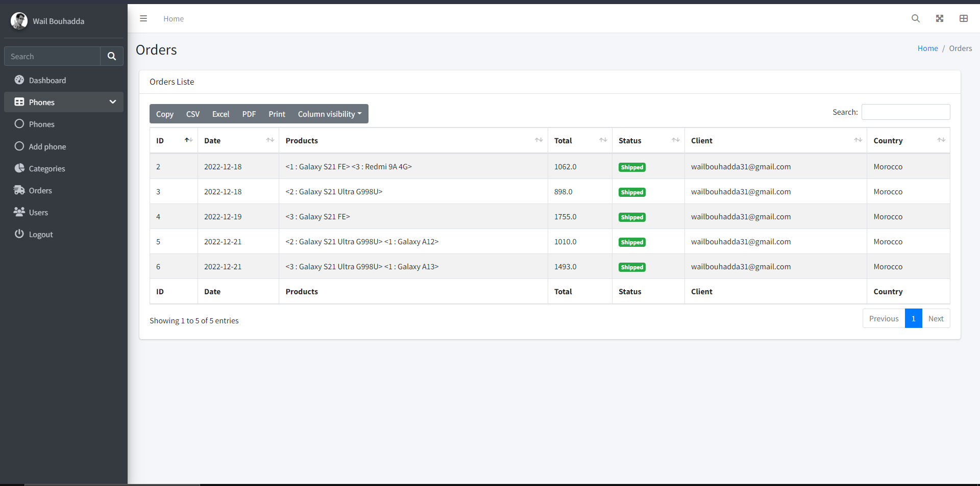Select page 1 in pagination
980x486 pixels.
914,319
